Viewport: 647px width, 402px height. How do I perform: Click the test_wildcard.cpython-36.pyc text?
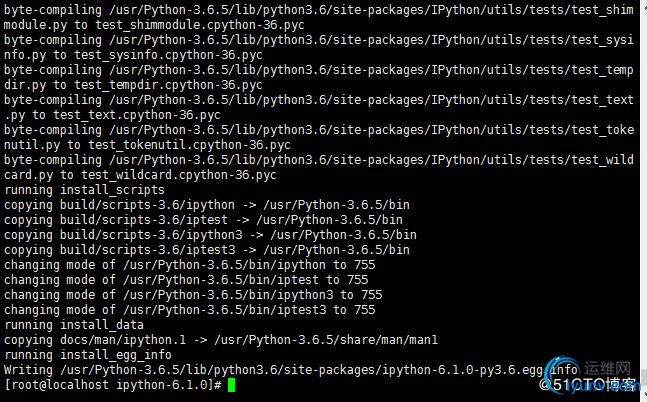coord(179,175)
